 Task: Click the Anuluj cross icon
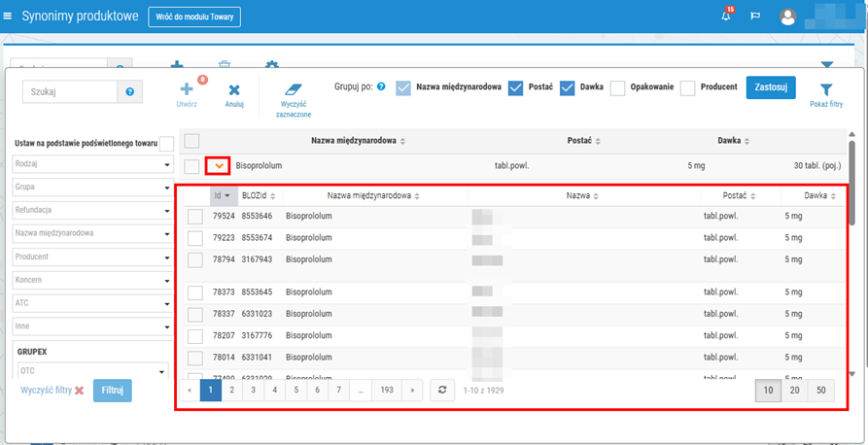[x=234, y=89]
